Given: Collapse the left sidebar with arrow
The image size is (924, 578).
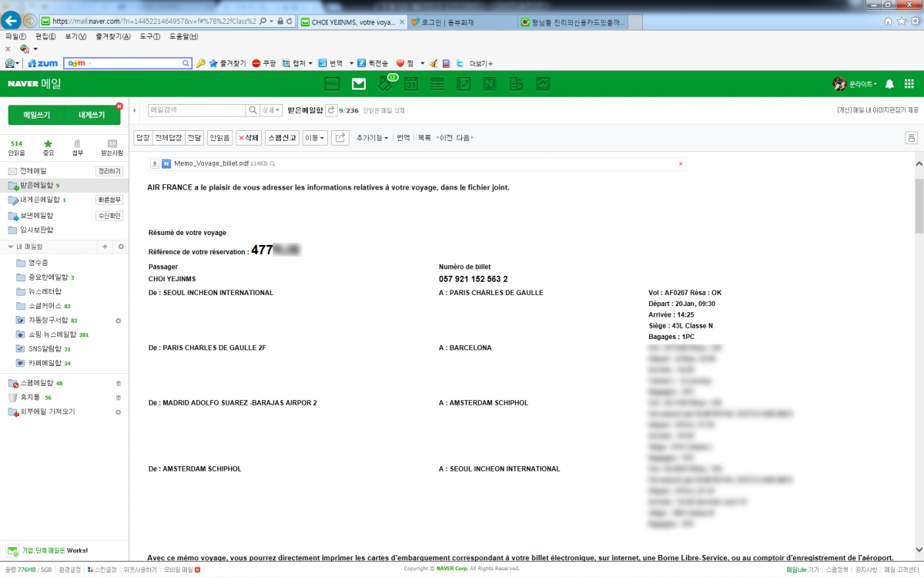Looking at the screenshot, I should click(135, 110).
